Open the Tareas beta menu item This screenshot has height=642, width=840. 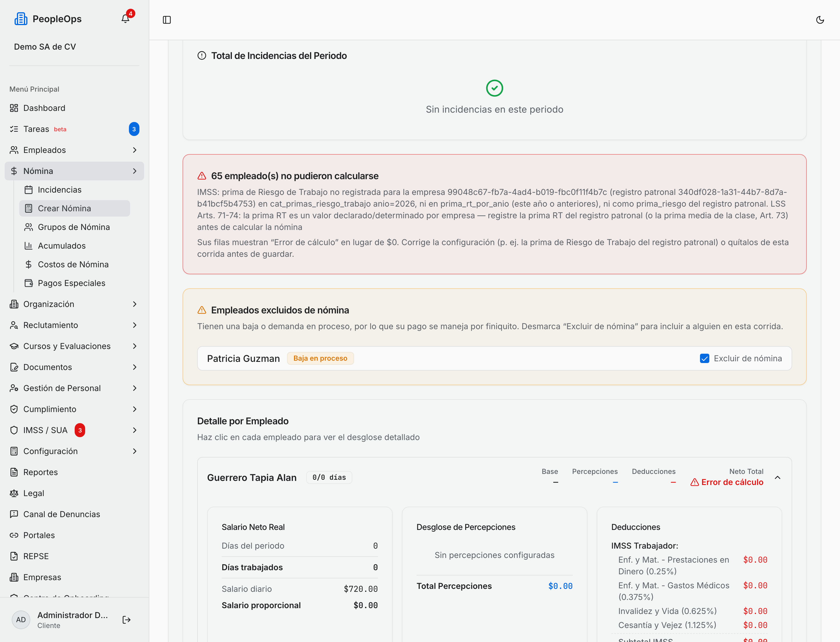(x=74, y=129)
